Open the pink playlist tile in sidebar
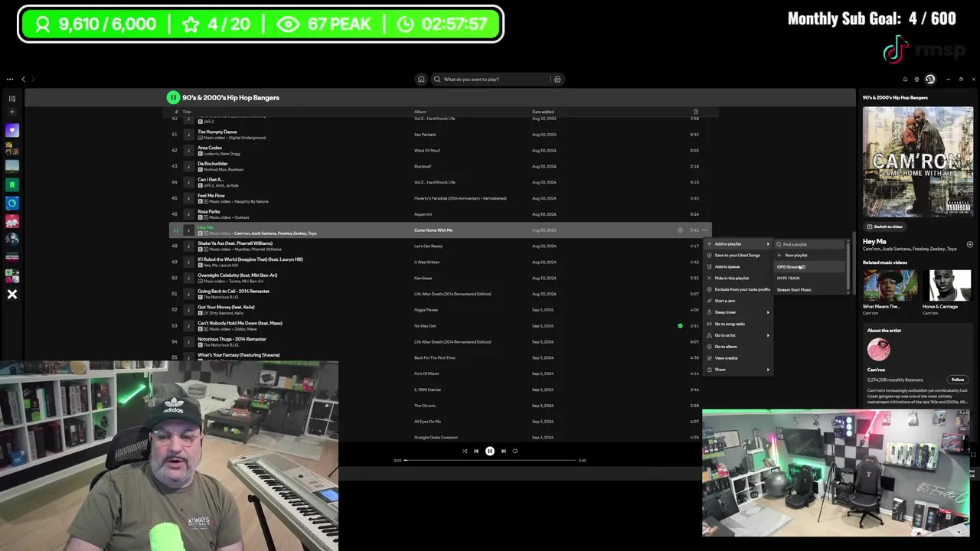The height and width of the screenshot is (551, 980). (x=12, y=221)
